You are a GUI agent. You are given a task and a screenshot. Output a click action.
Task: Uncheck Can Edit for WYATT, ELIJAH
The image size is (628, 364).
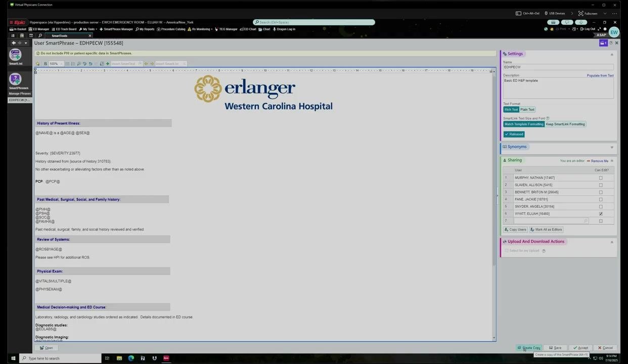point(601,214)
